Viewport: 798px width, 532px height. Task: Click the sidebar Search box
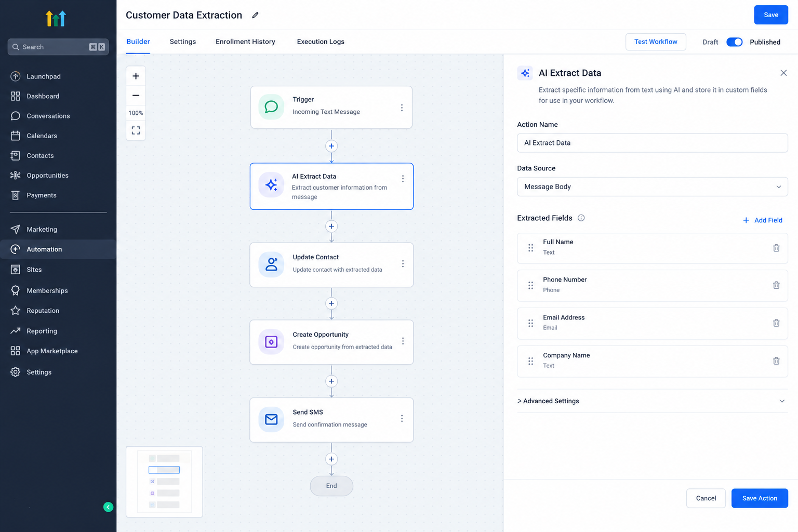click(58, 47)
